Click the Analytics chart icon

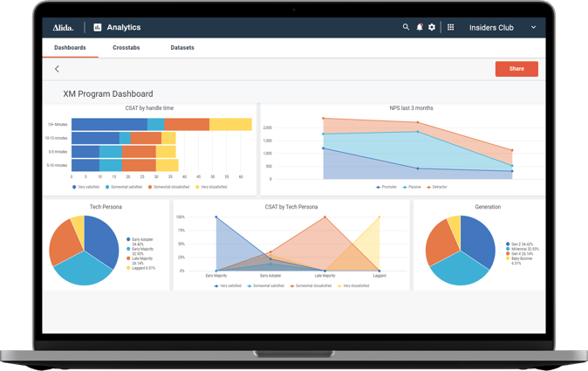coord(98,27)
